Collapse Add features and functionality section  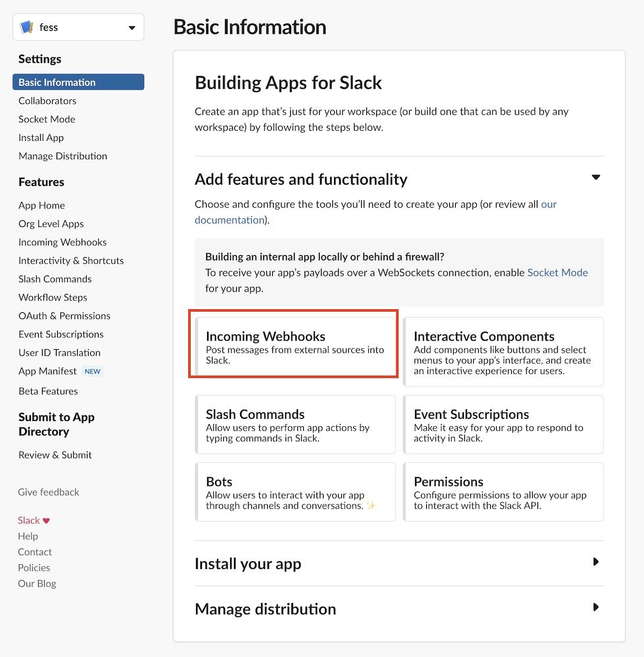pyautogui.click(x=596, y=178)
